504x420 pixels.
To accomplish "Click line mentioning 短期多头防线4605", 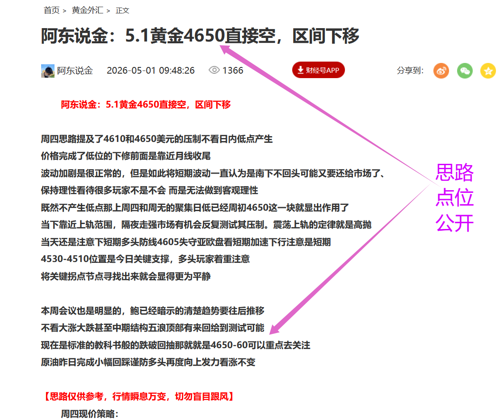I will point(186,242).
